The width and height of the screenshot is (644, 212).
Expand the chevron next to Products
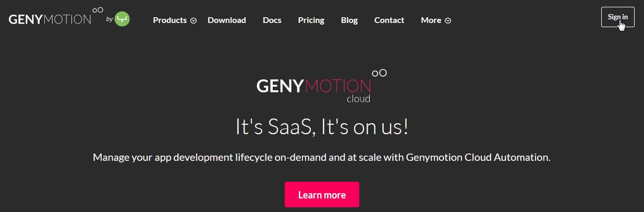click(193, 21)
